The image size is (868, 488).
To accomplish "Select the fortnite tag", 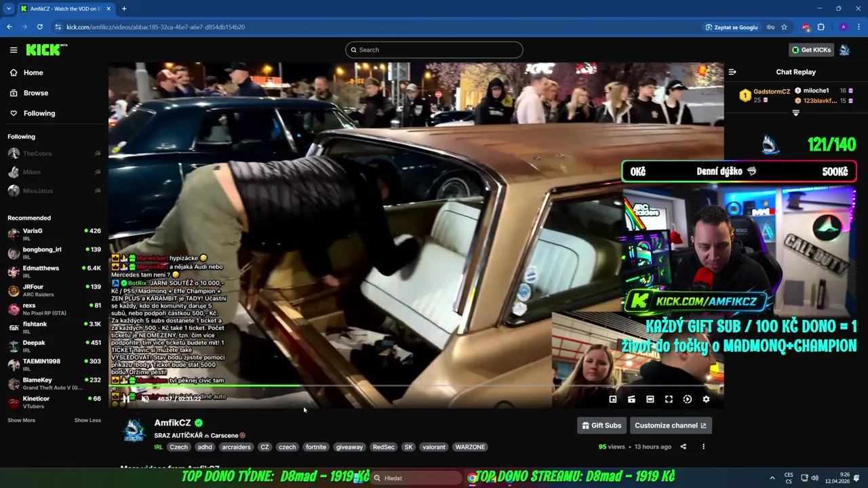I will pyautogui.click(x=316, y=447).
